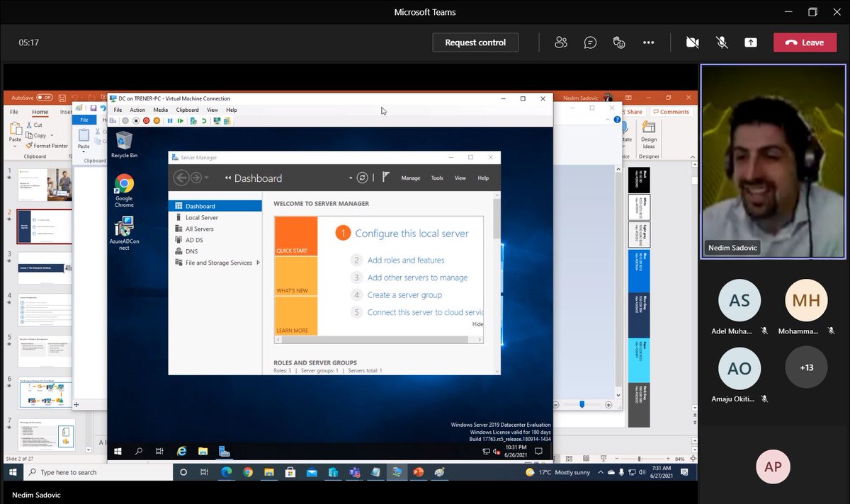Click Design Ideas in PowerPoint ribbon

coord(649,135)
